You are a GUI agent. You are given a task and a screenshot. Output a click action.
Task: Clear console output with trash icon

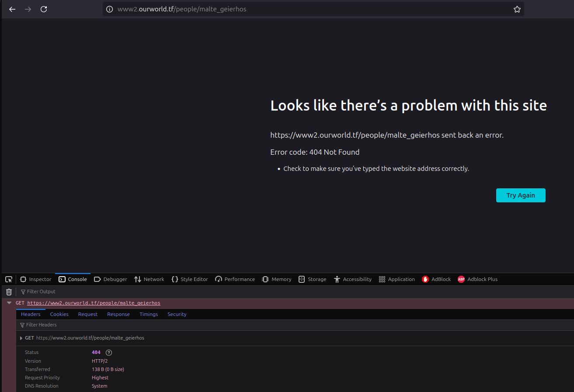click(x=9, y=292)
